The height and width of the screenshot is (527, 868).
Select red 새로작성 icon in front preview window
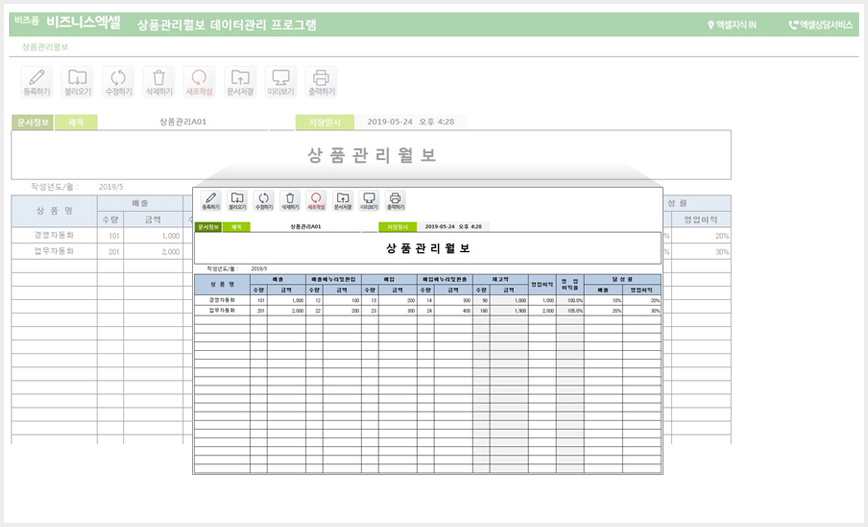click(x=316, y=200)
